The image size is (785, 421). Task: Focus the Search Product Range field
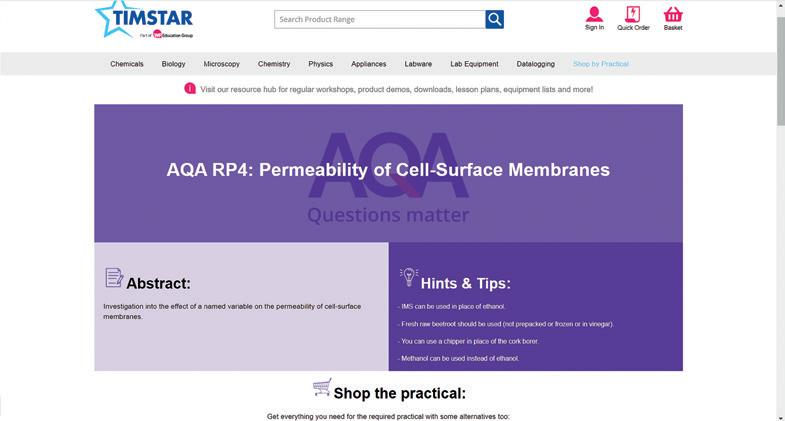coord(379,20)
